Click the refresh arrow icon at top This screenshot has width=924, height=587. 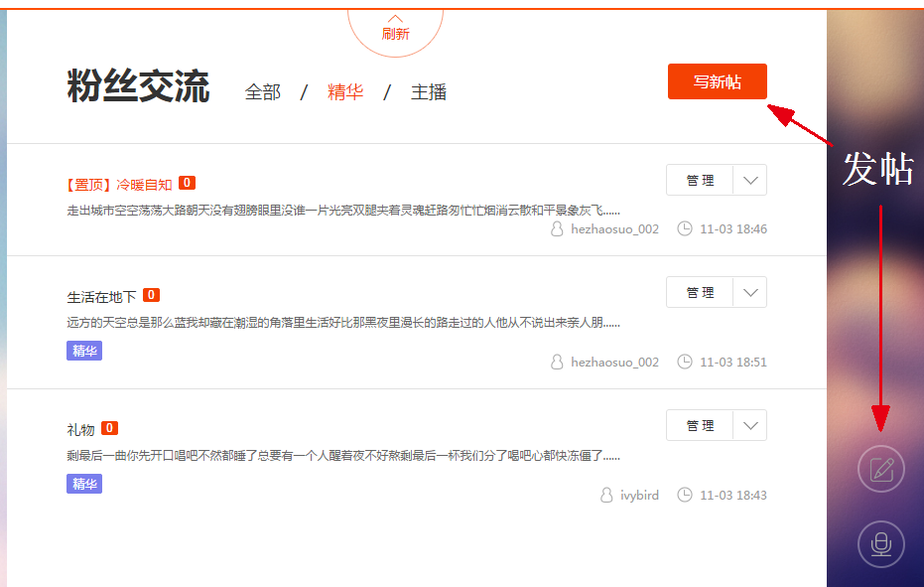395,18
